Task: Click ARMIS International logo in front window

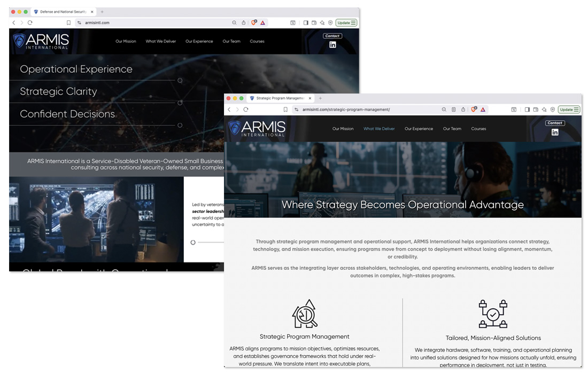Action: [x=257, y=129]
